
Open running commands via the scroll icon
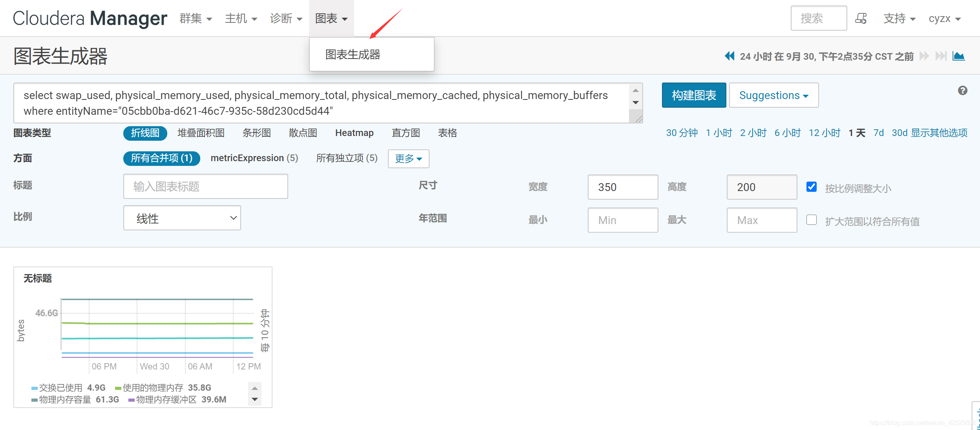(x=861, y=18)
